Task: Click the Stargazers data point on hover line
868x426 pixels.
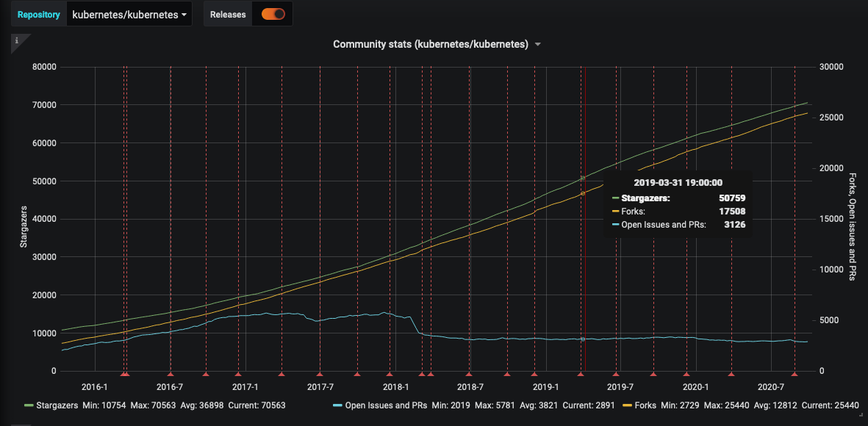Action: tap(583, 178)
